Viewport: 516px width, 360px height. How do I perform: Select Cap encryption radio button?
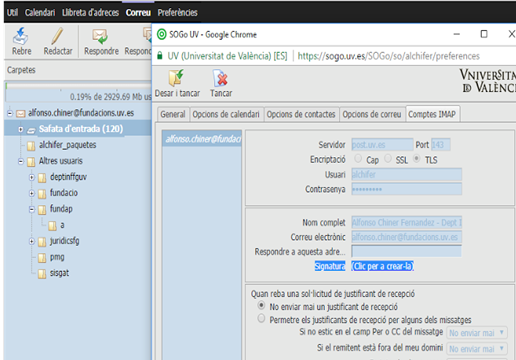[358, 158]
